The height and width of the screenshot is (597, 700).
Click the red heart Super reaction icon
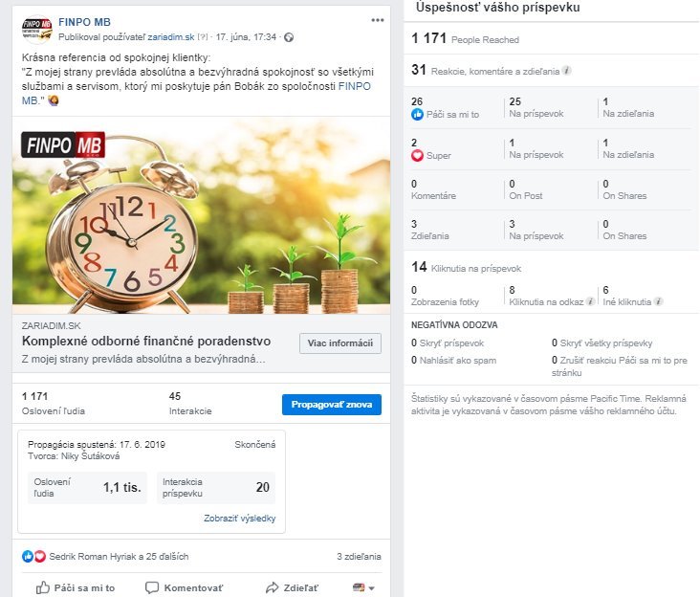tap(417, 155)
